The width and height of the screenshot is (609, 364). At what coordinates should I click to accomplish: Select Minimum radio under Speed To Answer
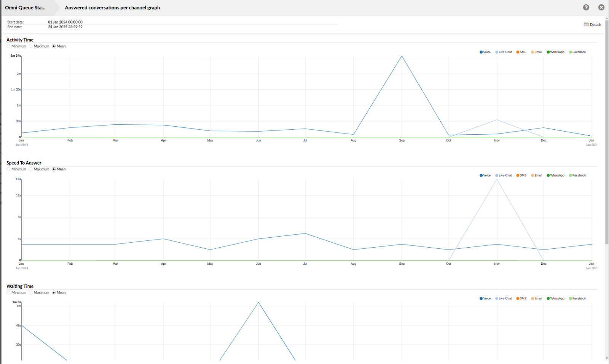8,169
